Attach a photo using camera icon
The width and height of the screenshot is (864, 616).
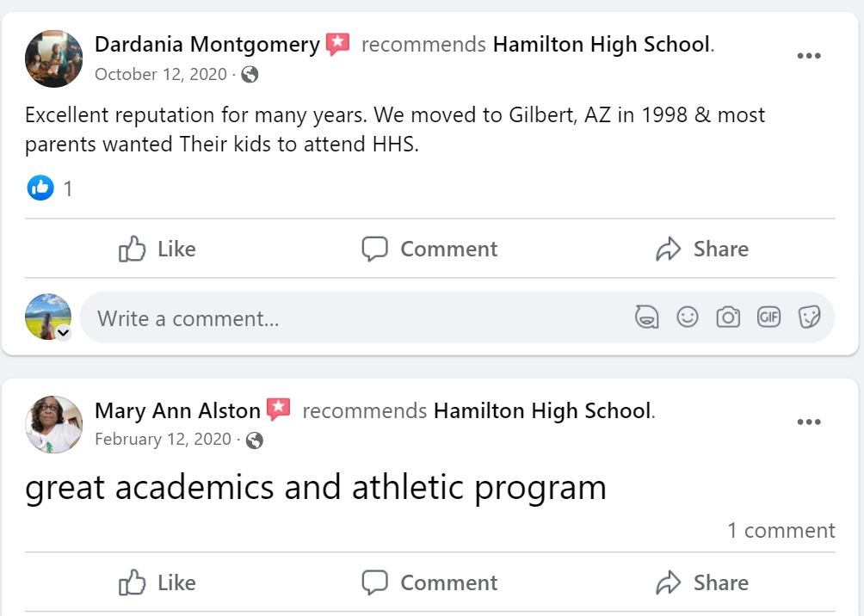click(x=728, y=317)
